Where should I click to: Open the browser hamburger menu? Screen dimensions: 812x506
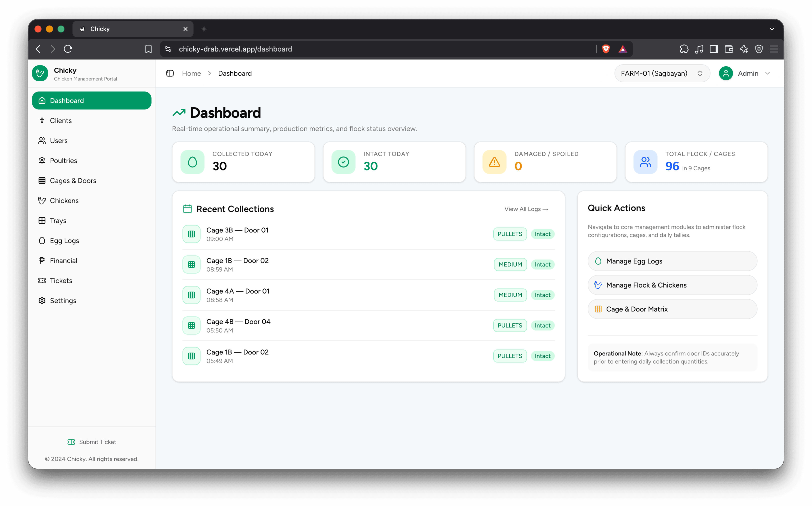(x=773, y=49)
